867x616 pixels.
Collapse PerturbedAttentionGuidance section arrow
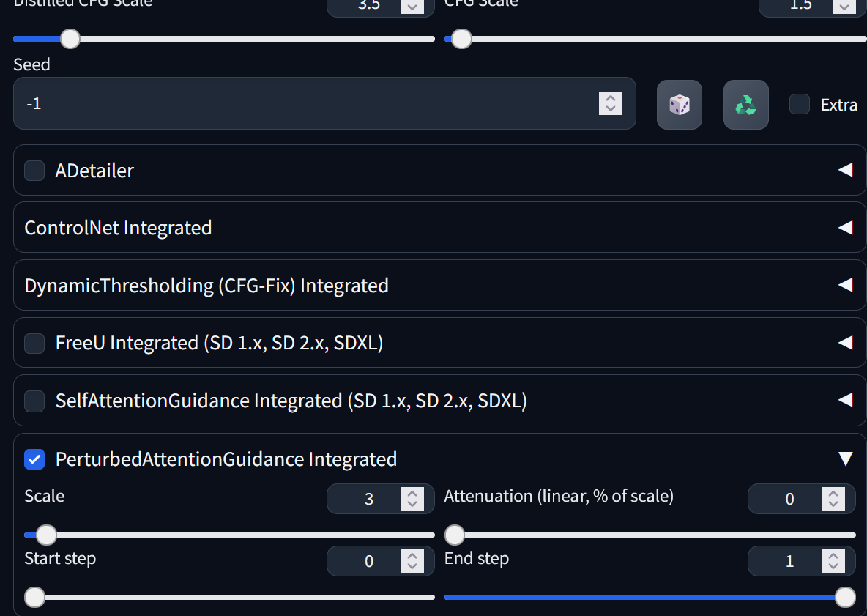coord(846,459)
